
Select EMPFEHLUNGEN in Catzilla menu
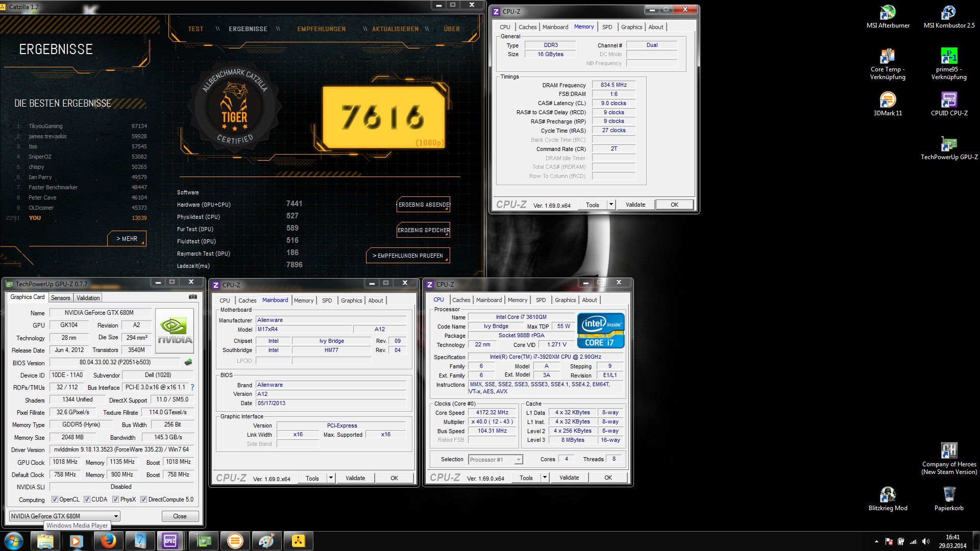321,29
